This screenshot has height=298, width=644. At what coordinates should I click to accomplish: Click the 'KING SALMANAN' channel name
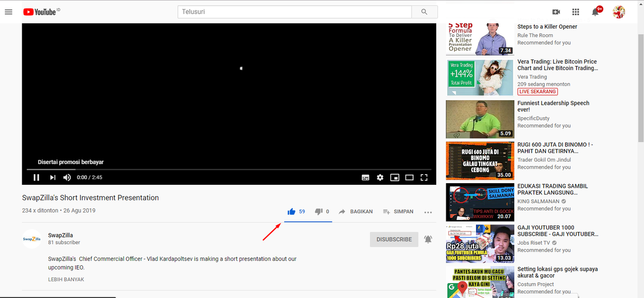click(538, 201)
